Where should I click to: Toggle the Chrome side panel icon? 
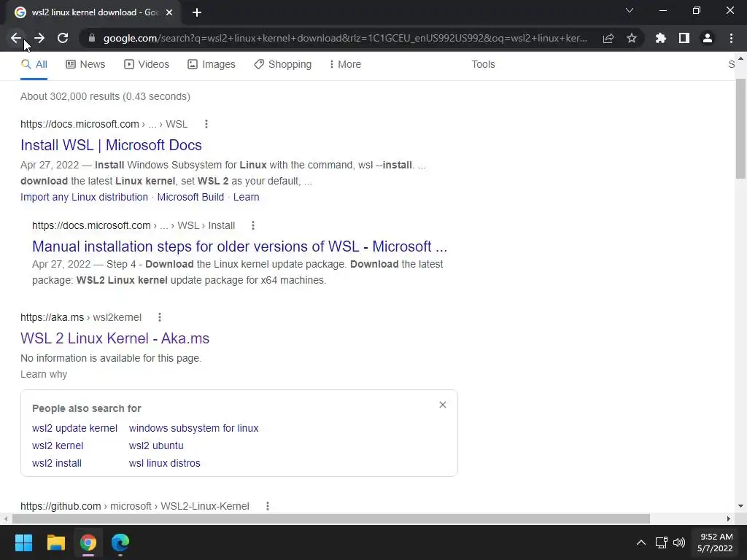point(684,38)
